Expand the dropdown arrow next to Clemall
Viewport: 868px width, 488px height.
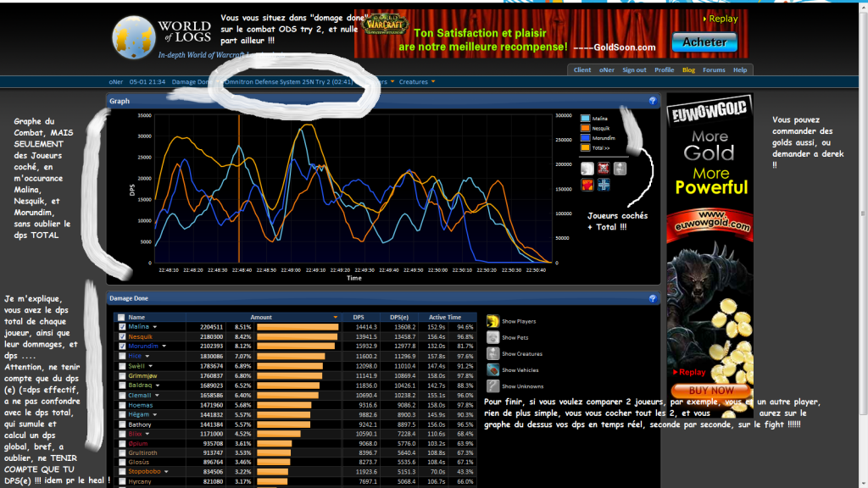click(157, 396)
